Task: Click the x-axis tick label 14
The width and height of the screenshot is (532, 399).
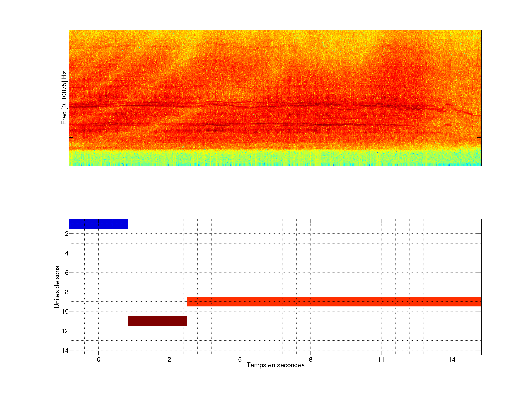Action: pyautogui.click(x=452, y=359)
